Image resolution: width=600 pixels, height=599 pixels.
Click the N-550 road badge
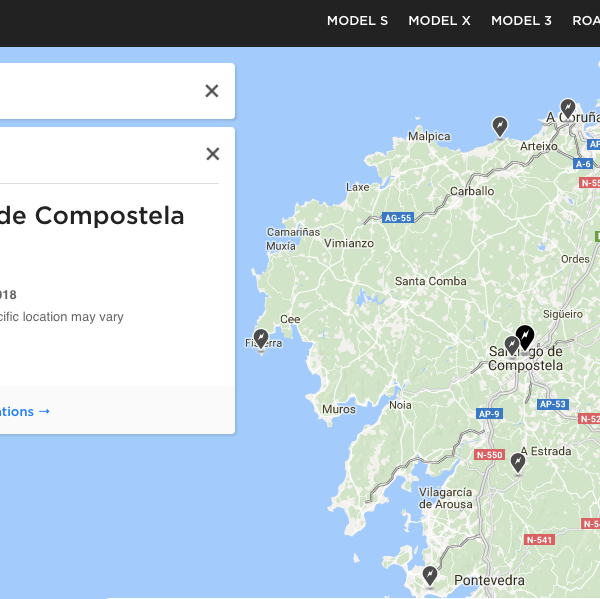coord(489,455)
